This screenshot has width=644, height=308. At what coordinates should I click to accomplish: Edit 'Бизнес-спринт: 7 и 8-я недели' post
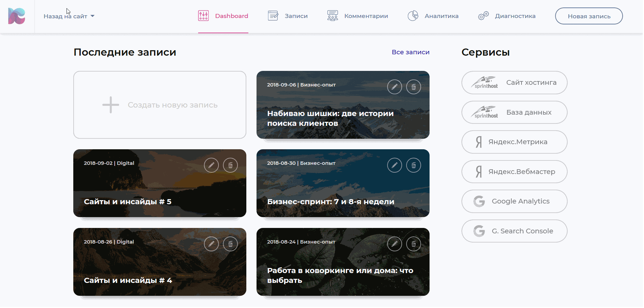394,165
